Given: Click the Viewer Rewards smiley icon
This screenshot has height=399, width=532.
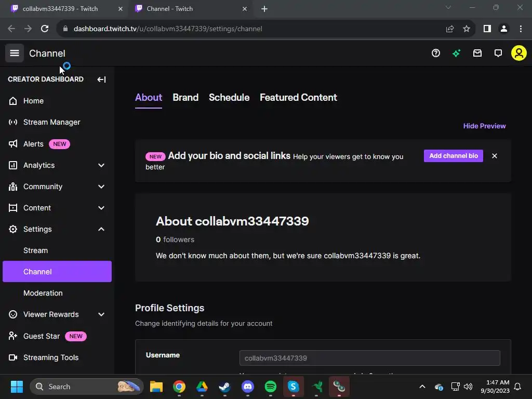Looking at the screenshot, I should [13, 314].
